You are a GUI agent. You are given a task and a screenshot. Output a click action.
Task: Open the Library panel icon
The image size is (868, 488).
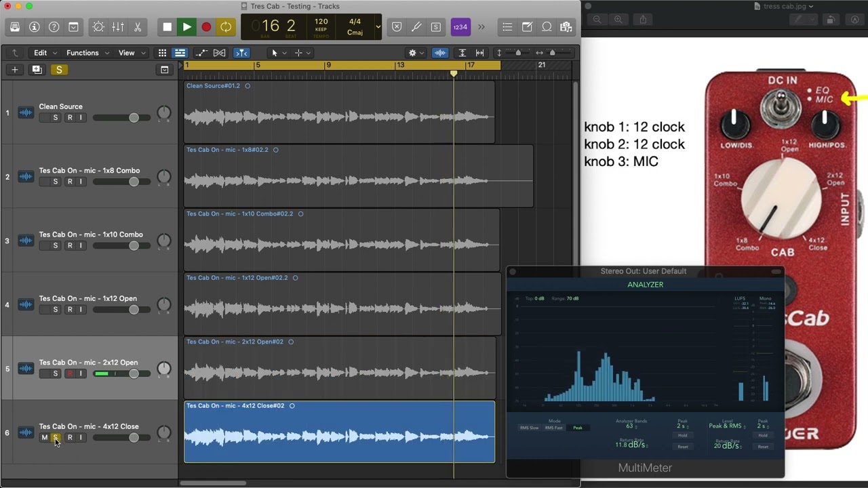15,27
